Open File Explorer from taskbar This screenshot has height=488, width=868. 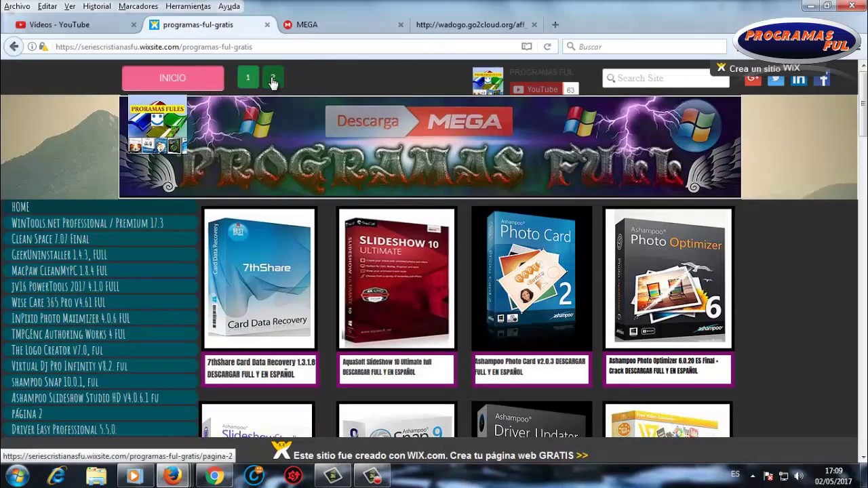pos(96,476)
